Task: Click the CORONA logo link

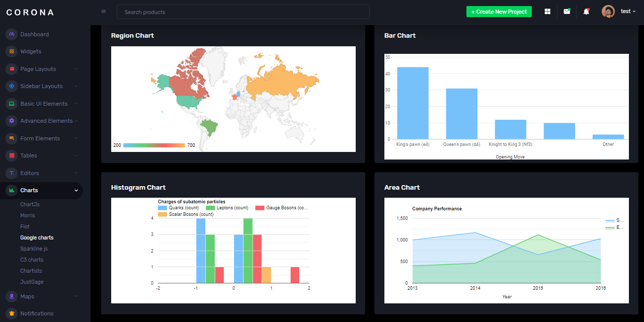Action: coord(30,12)
